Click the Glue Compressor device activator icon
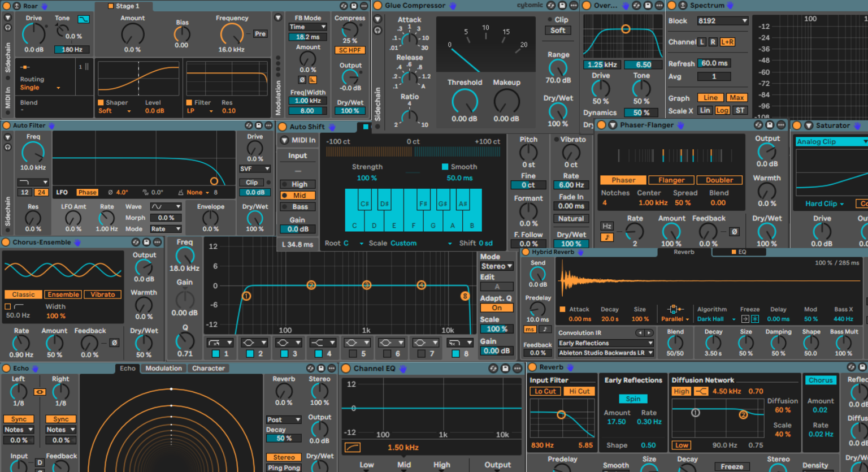The image size is (868, 472). pyautogui.click(x=377, y=6)
